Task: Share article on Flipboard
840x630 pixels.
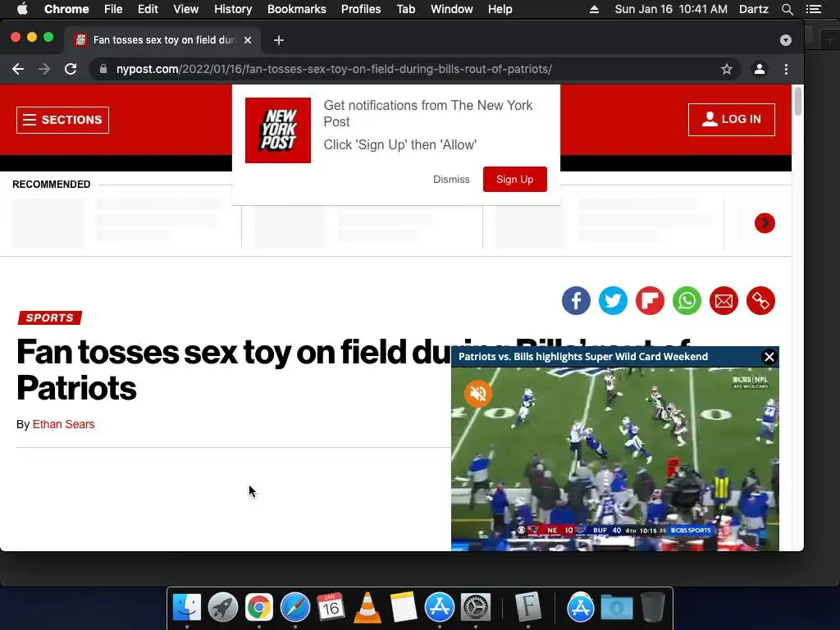Action: (x=650, y=300)
